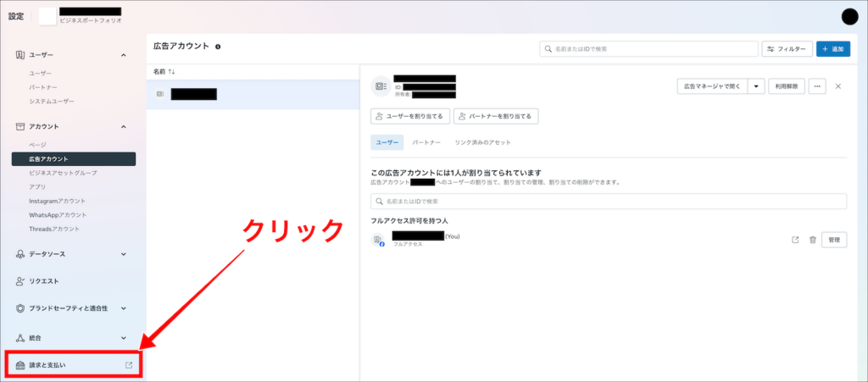Click the ad account row icon in list
Screen dimensions: 868x382
pos(160,94)
